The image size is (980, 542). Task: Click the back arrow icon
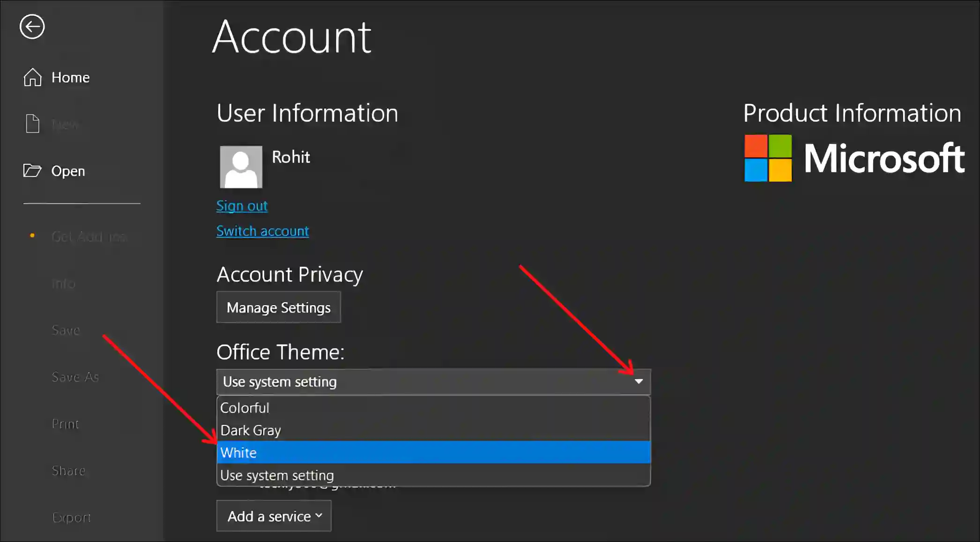[32, 27]
